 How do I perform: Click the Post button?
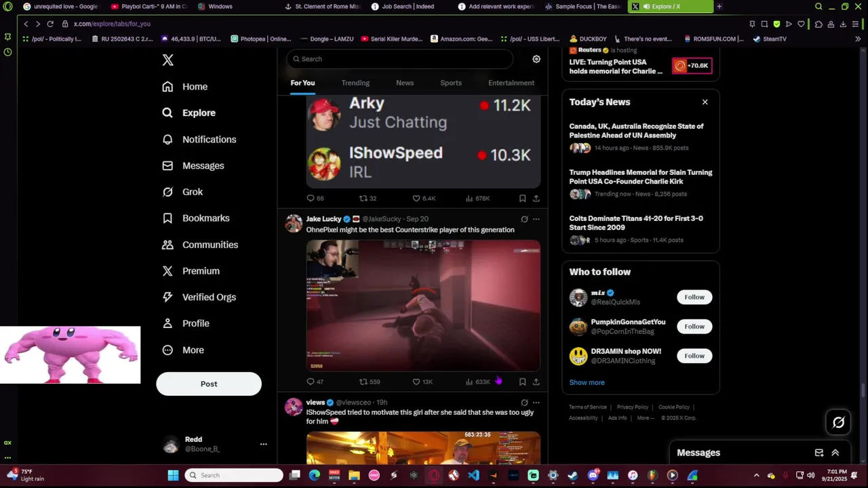click(x=209, y=384)
